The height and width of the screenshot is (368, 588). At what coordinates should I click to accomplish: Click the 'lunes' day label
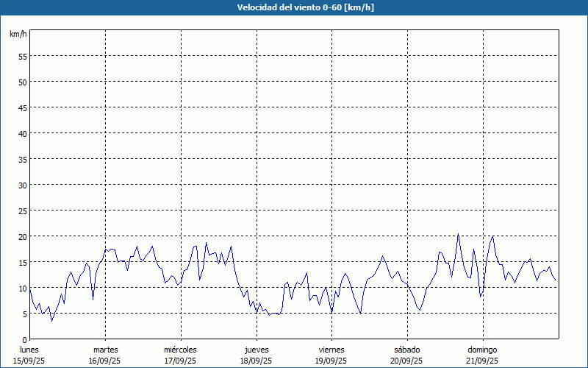pyautogui.click(x=29, y=350)
